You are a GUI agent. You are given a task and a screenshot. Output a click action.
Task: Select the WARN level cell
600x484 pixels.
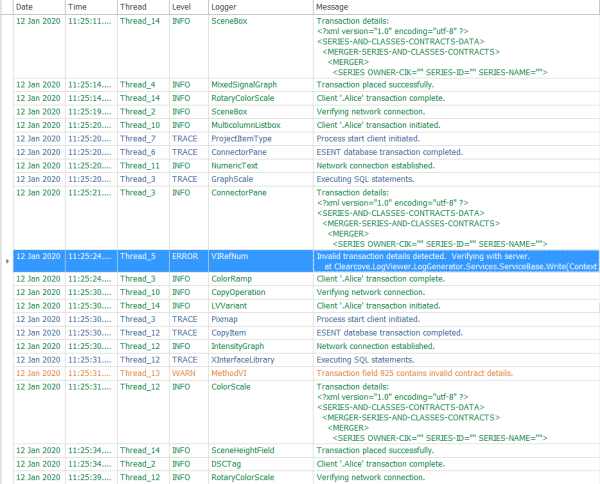point(189,373)
